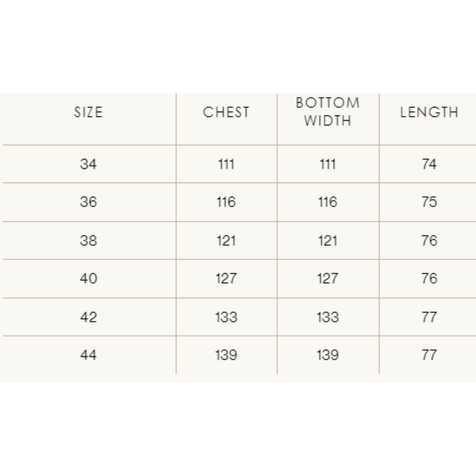The width and height of the screenshot is (476, 476).
Task: Click chest value 116 for size 36
Action: coord(226,202)
